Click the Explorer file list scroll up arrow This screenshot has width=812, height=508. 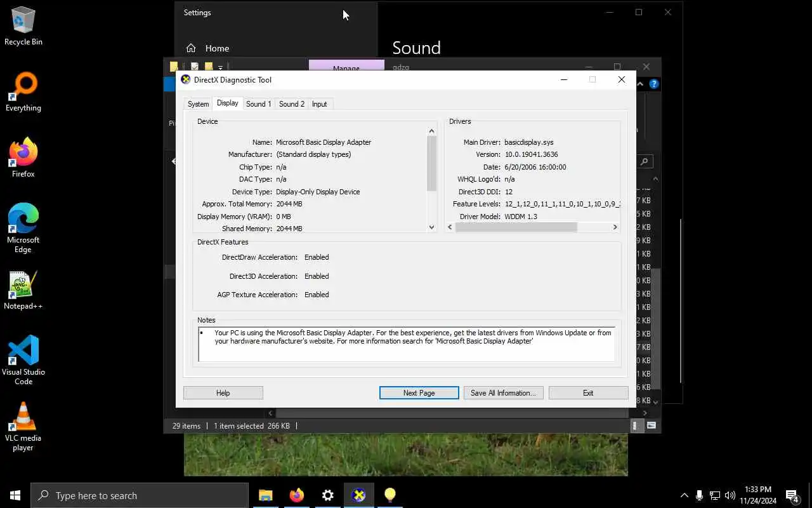pos(656,180)
